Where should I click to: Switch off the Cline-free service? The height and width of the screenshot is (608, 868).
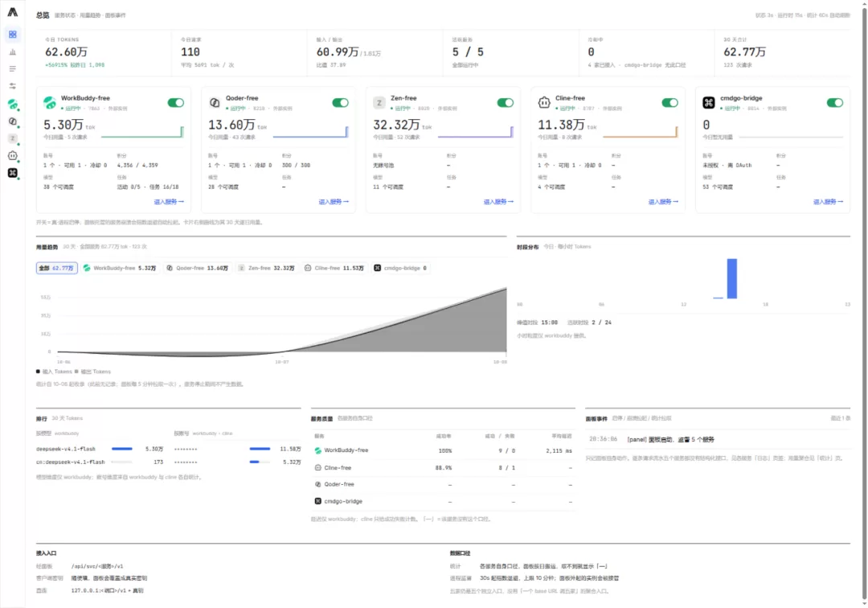point(669,102)
